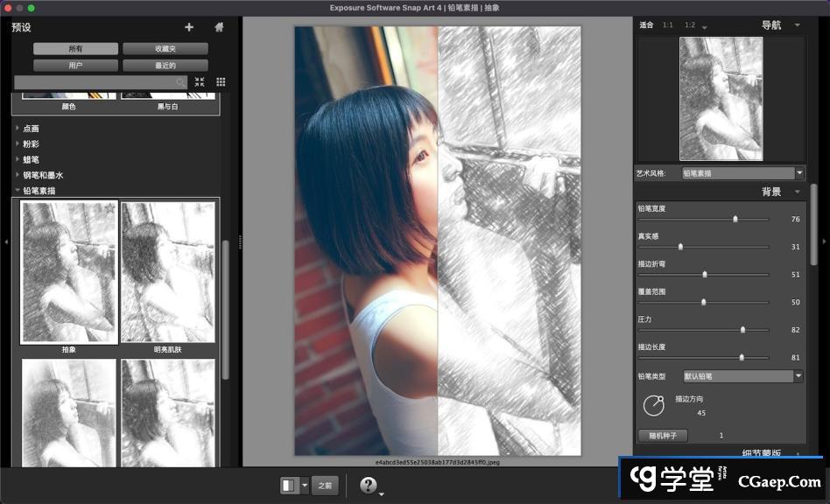Toggle the 收藏夹 favorites filter
Screen dimensions: 830x504
point(165,49)
